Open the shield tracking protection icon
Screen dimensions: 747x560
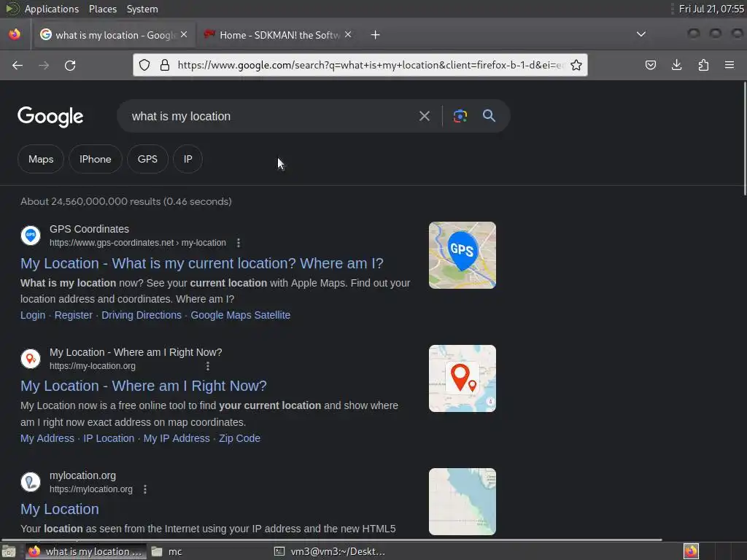144,65
